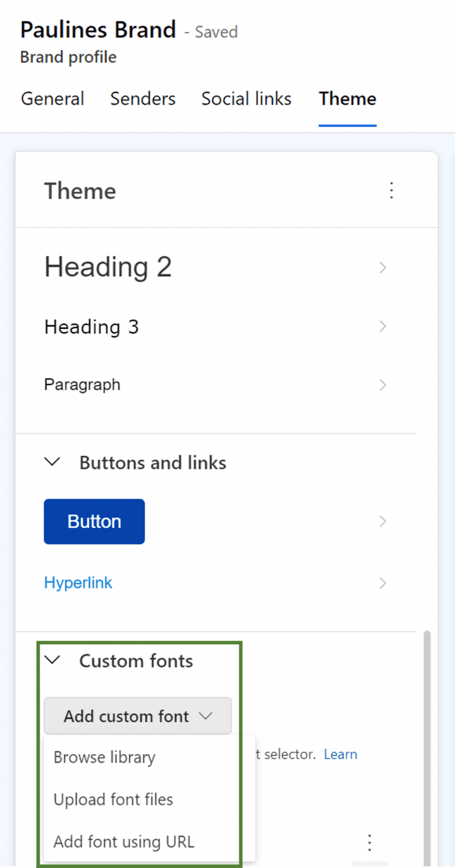This screenshot has width=455, height=868.
Task: Open the Theme panel options menu
Action: 392,191
